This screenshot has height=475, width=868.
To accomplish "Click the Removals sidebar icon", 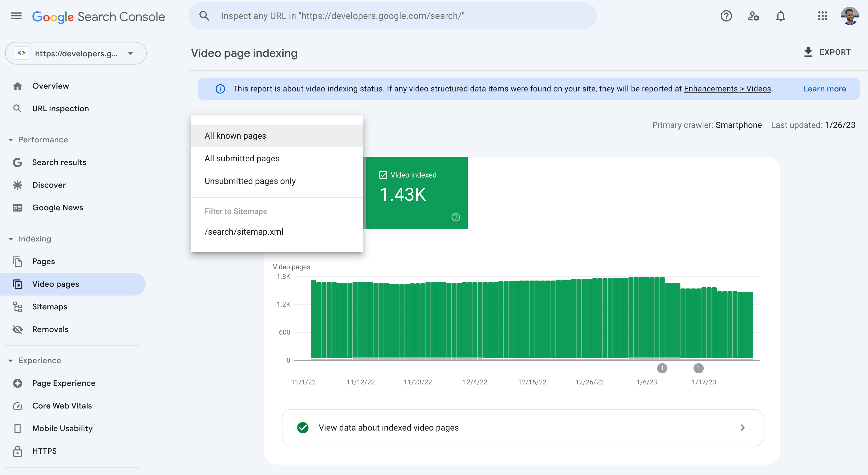I will coord(18,329).
